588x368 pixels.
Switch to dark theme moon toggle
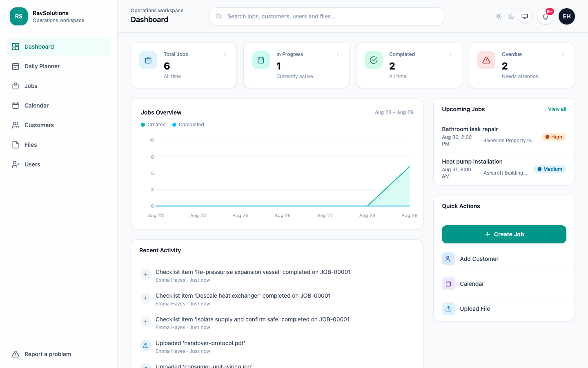512,16
